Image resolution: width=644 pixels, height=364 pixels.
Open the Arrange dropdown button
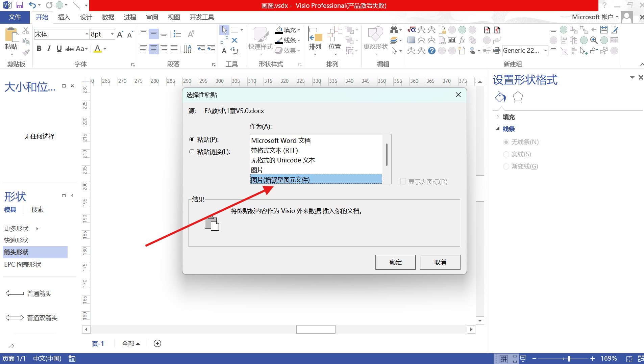pos(315,41)
